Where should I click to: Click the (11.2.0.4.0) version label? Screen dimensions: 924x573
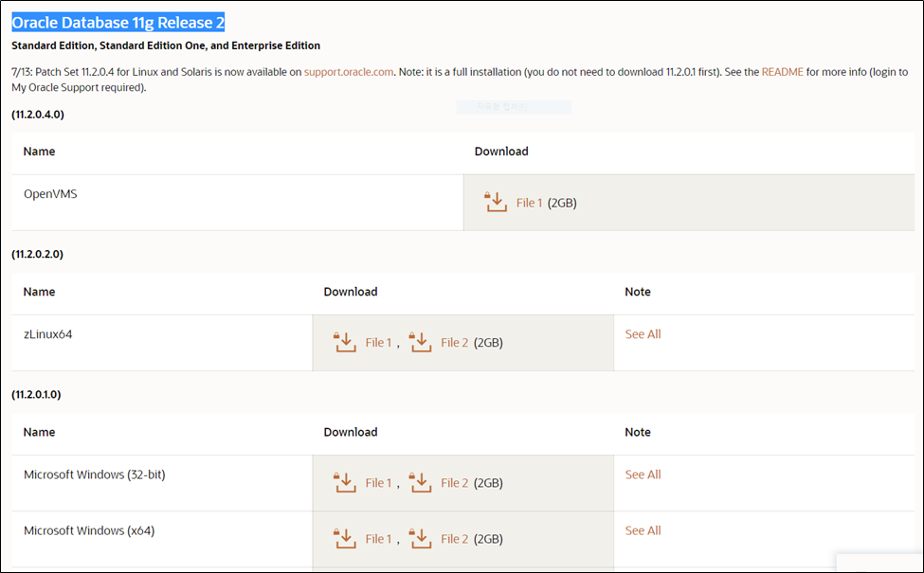[38, 115]
